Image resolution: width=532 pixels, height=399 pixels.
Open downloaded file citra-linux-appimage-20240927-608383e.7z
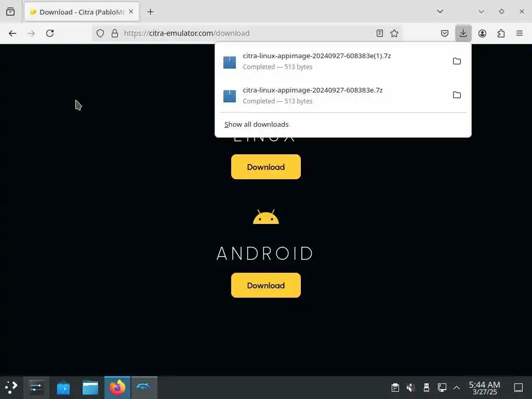click(x=332, y=96)
